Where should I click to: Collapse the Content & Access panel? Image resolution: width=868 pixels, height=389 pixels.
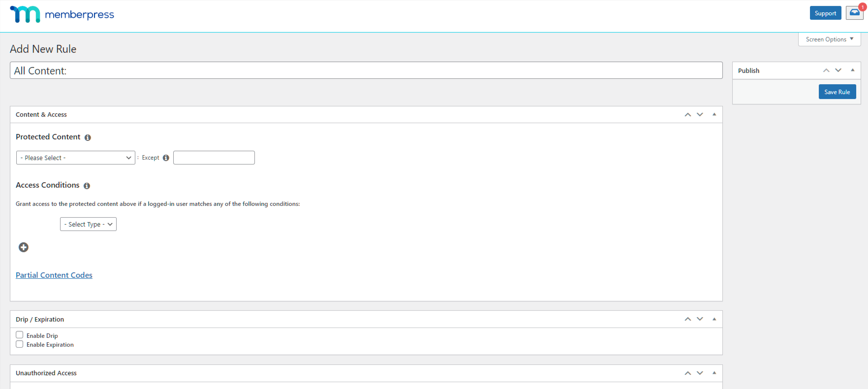pos(714,114)
